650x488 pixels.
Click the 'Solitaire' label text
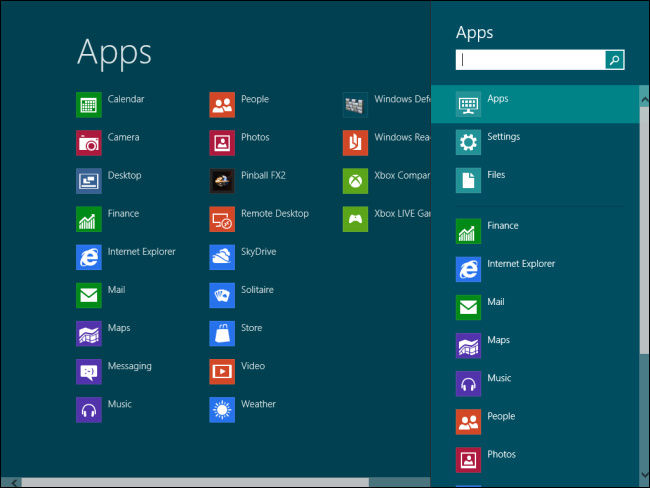257,290
